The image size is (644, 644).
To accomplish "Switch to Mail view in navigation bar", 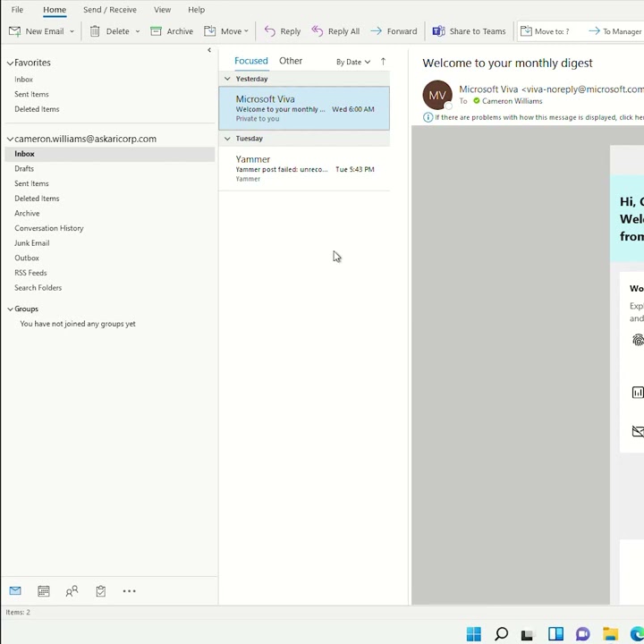I will tap(15, 590).
